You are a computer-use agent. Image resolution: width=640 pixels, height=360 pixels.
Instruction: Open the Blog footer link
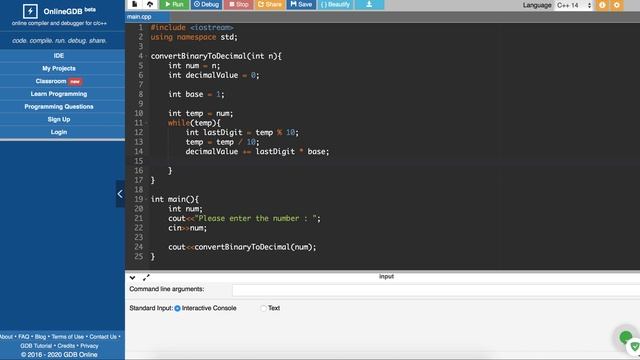40,337
